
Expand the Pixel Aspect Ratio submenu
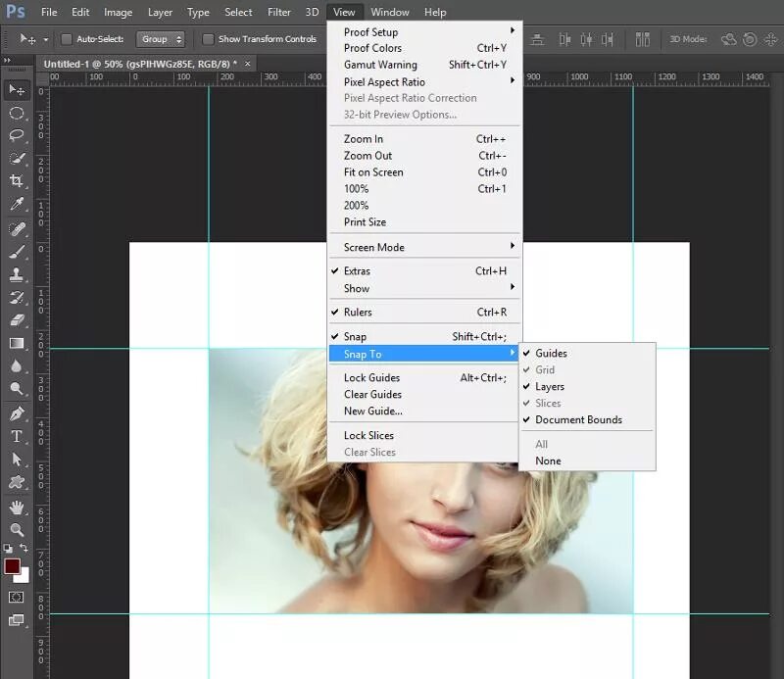pos(425,82)
